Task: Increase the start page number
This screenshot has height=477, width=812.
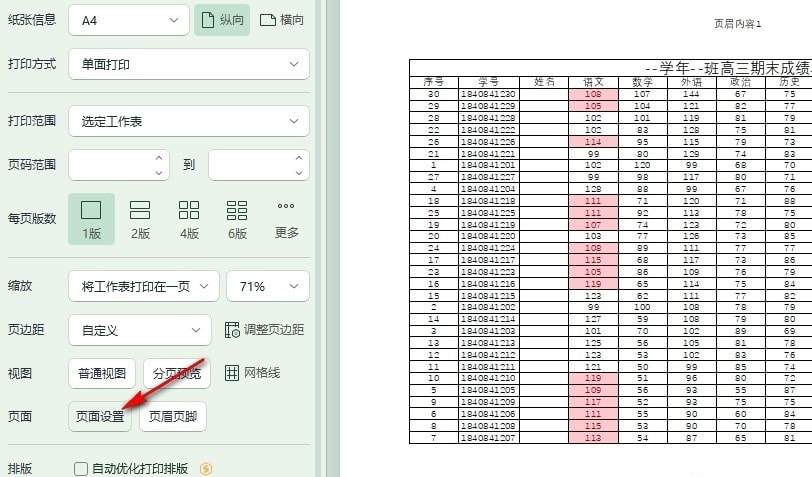Action: coord(159,158)
